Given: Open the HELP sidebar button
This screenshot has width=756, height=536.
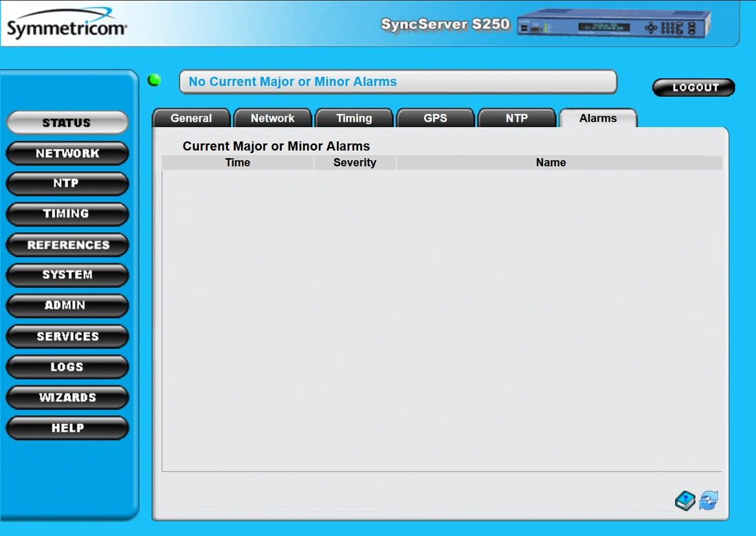Looking at the screenshot, I should 67,428.
